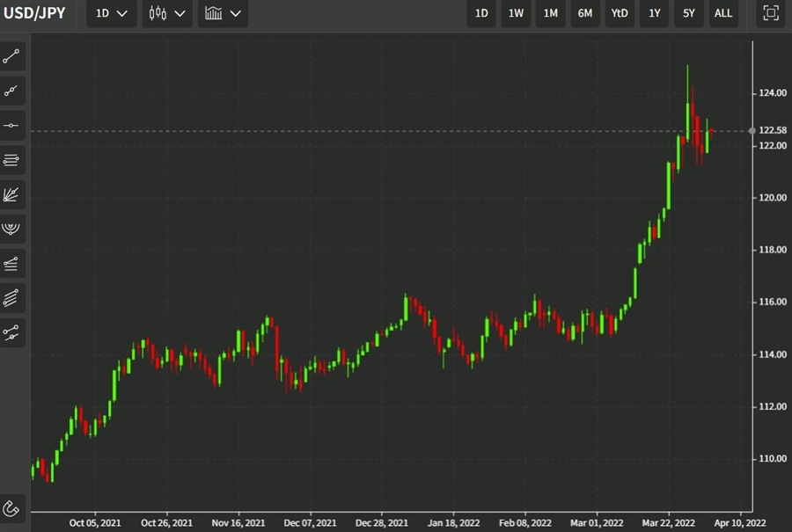Select the parallel horizontal lines tool
The image size is (792, 532).
pyautogui.click(x=11, y=160)
